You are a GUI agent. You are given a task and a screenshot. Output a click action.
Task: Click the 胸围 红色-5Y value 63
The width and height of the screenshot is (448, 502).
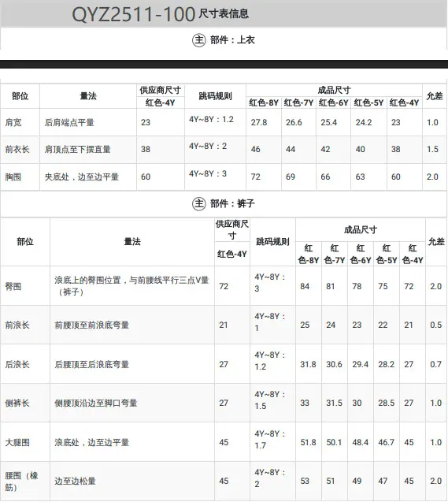click(x=361, y=177)
